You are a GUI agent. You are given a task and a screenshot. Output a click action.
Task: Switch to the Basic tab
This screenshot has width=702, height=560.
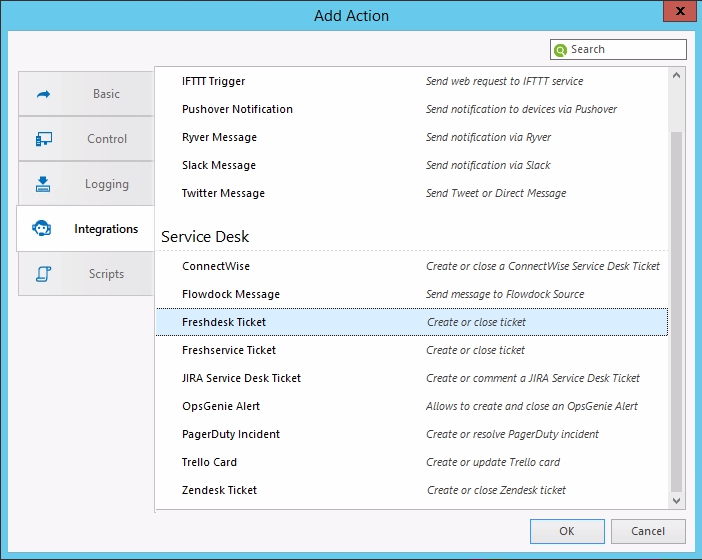[x=86, y=94]
